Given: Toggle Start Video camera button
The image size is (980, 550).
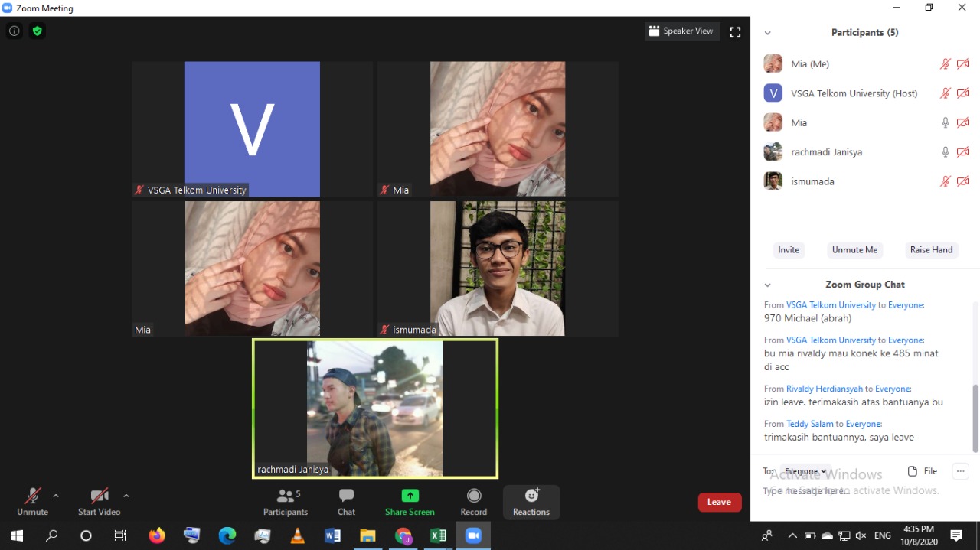Looking at the screenshot, I should [x=99, y=496].
